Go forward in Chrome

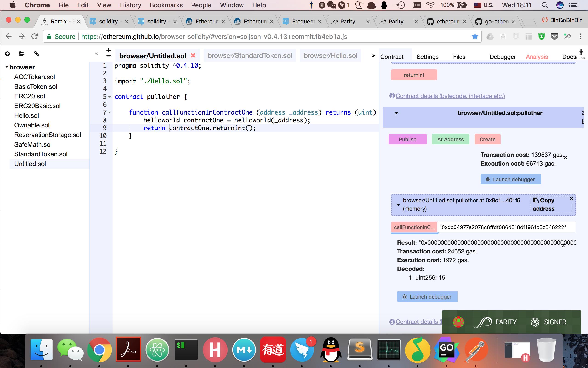[x=22, y=37]
